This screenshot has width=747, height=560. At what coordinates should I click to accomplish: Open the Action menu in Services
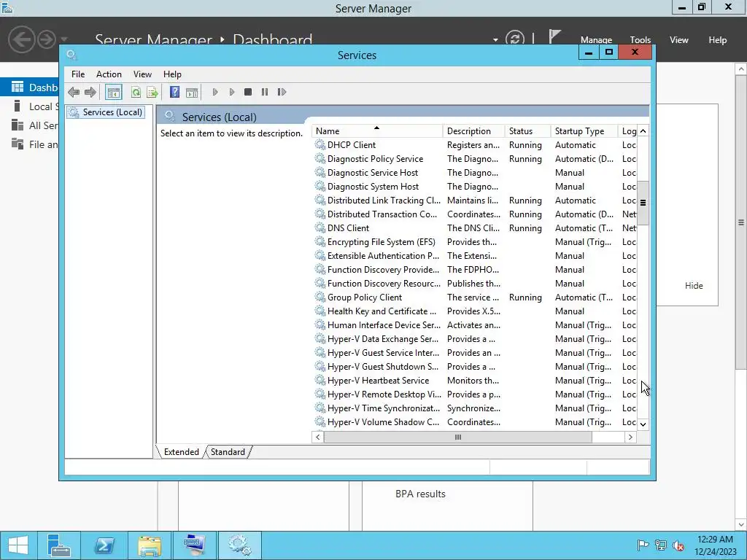109,74
